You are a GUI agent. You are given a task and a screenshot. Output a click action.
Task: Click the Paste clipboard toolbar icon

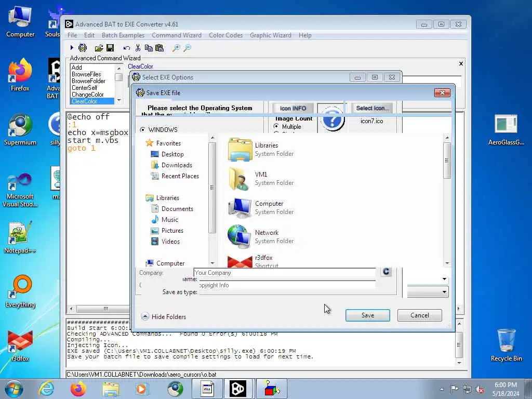(159, 48)
